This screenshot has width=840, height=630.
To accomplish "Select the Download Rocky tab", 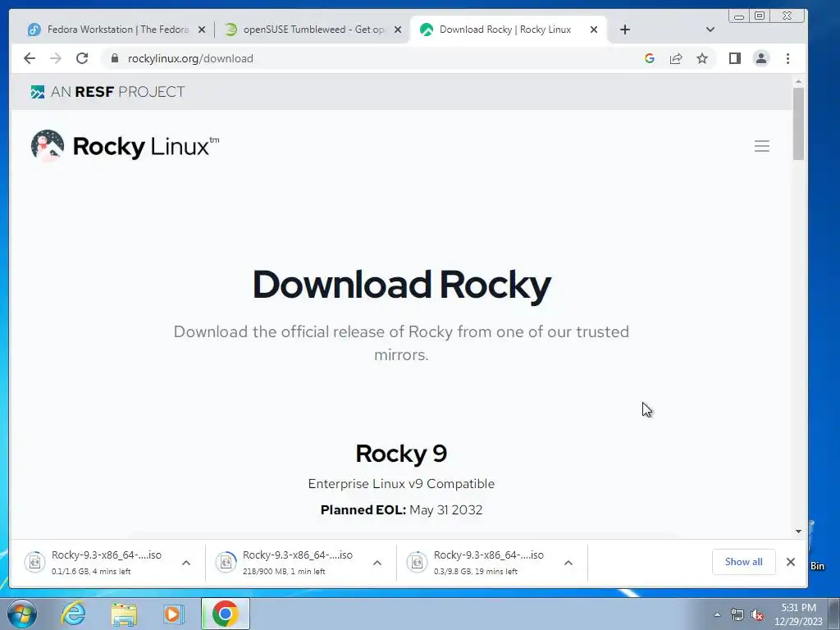I will point(509,30).
